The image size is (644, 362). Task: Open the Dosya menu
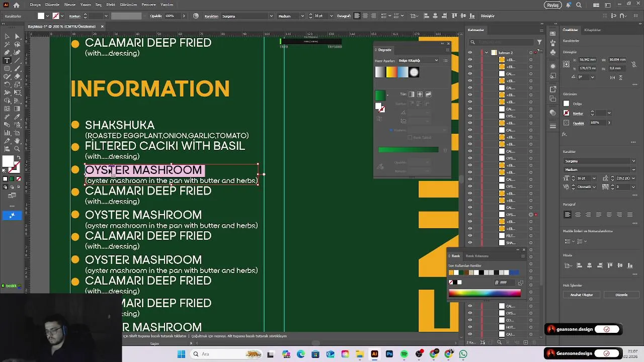[x=35, y=5]
